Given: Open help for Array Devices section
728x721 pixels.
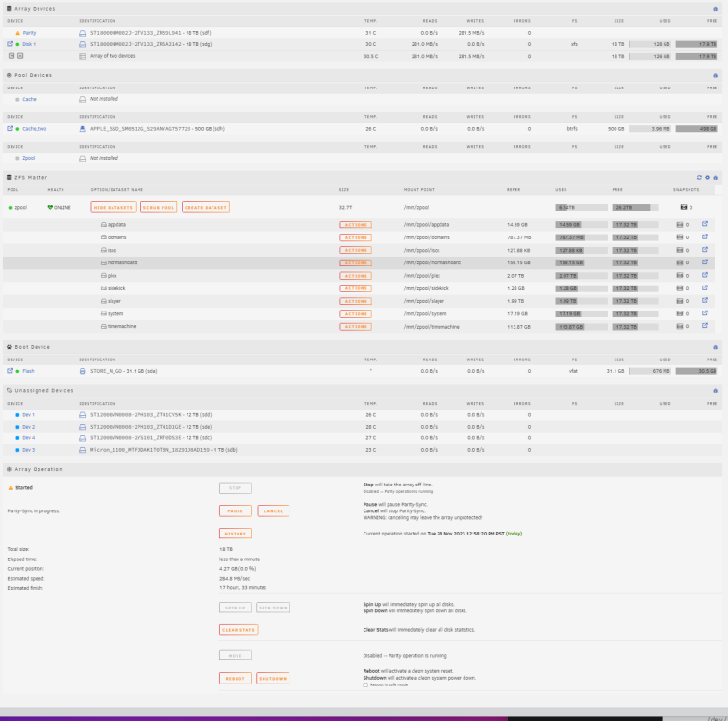Looking at the screenshot, I should [715, 9].
